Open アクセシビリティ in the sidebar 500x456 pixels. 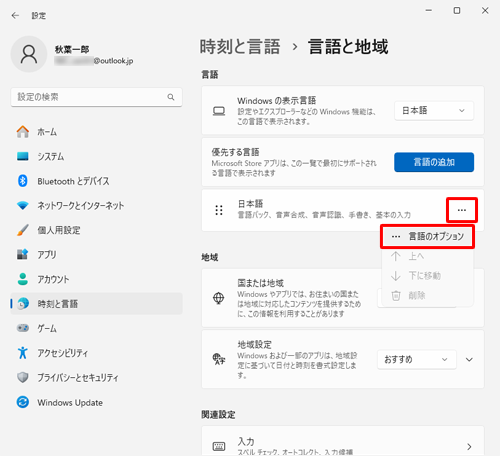coord(97,353)
